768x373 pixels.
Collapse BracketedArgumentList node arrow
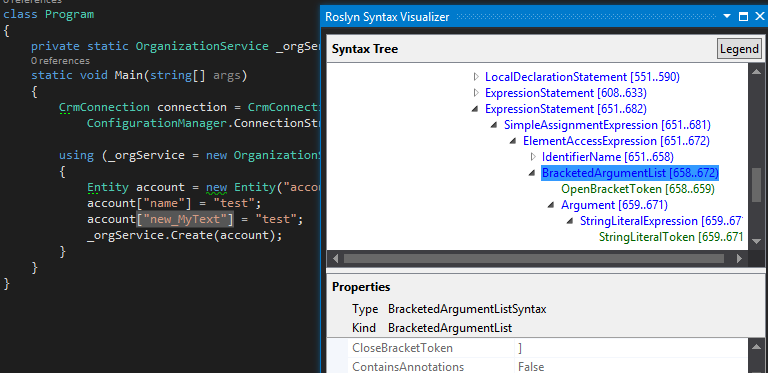(x=533, y=173)
